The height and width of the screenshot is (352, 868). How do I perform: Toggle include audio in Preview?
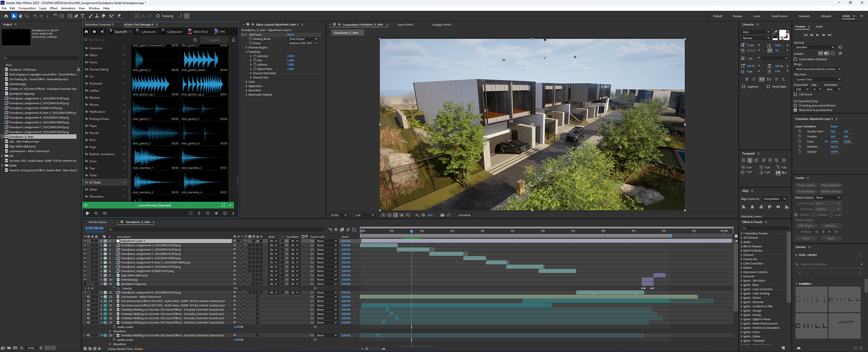coord(826,53)
